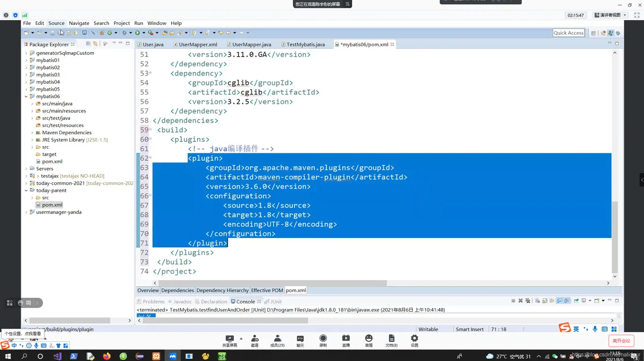This screenshot has width=644, height=361.
Task: Close the mybatis06/pom.xml editor tab
Action: (x=392, y=44)
